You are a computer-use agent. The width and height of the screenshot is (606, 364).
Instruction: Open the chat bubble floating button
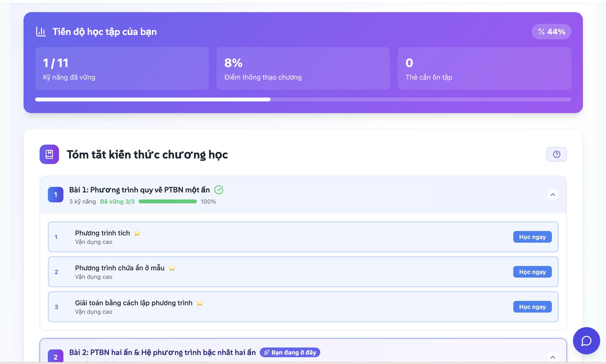point(586,341)
